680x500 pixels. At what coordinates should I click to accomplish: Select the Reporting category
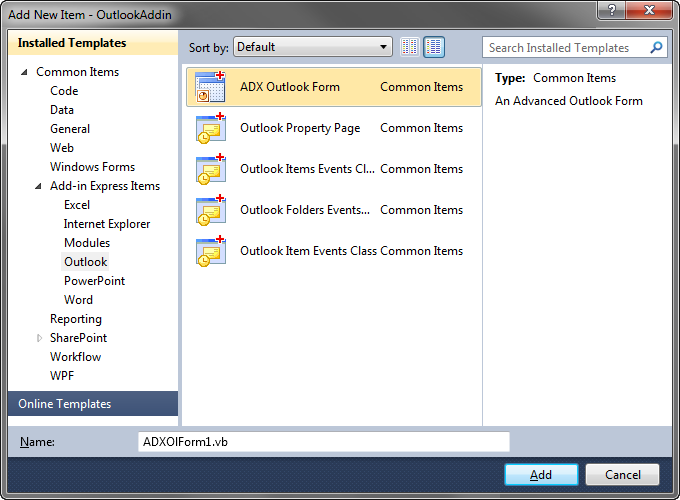[x=76, y=319]
